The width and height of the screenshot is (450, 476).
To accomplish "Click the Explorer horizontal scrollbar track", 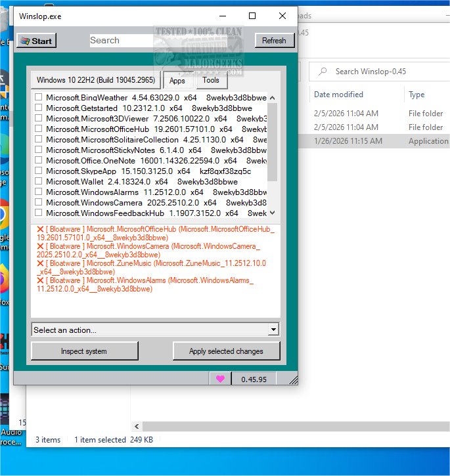I will coord(296,426).
